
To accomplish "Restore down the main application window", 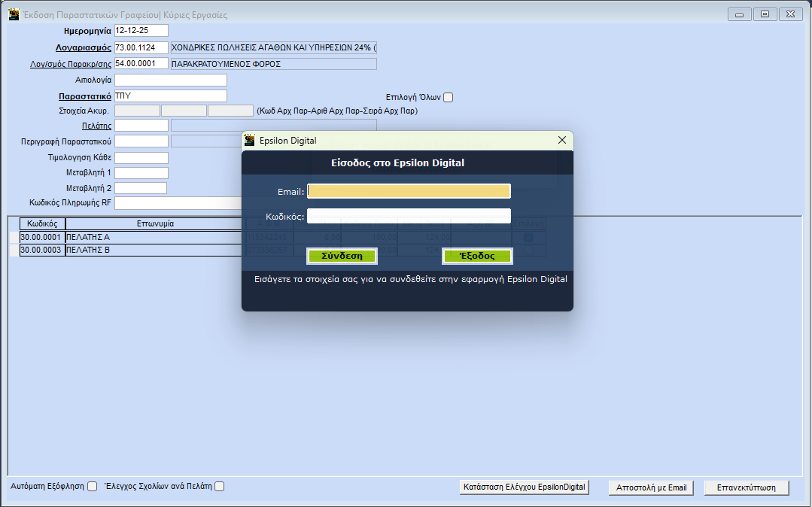I will [x=765, y=14].
